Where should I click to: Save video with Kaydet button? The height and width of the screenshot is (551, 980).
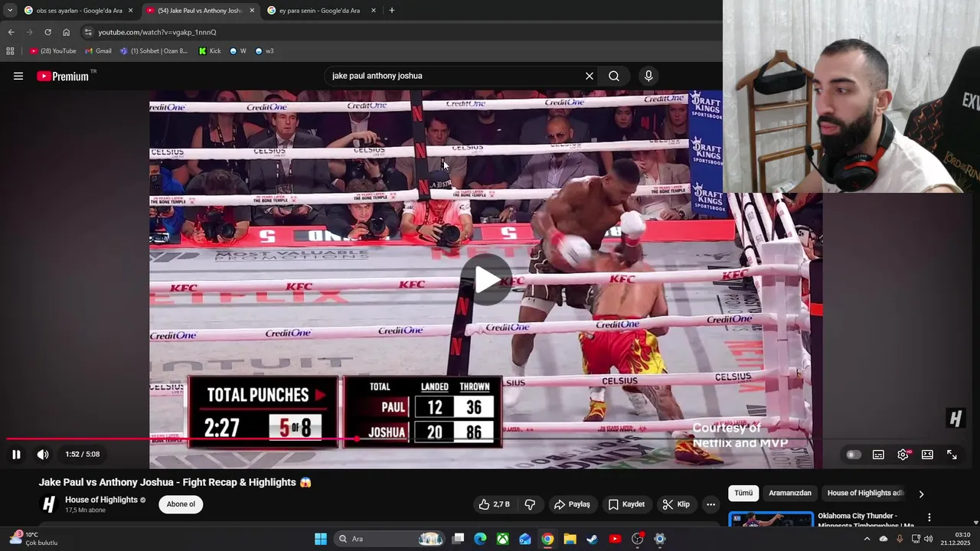pos(626,504)
